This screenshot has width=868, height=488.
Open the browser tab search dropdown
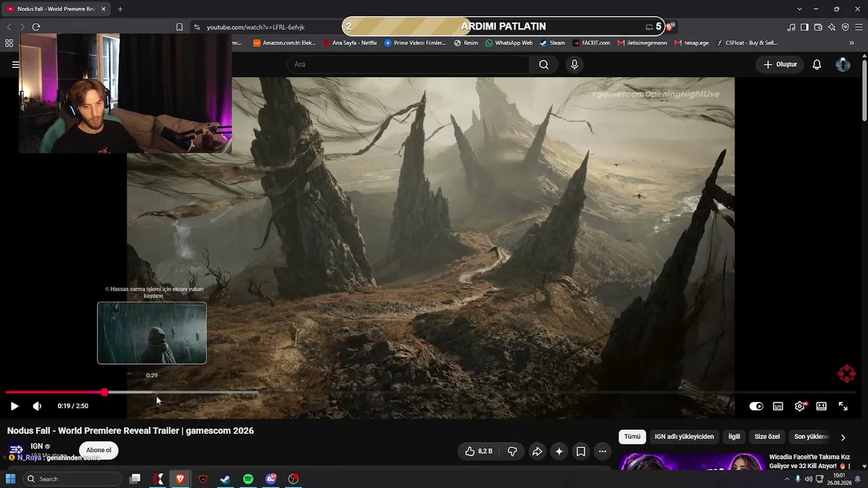(x=800, y=9)
